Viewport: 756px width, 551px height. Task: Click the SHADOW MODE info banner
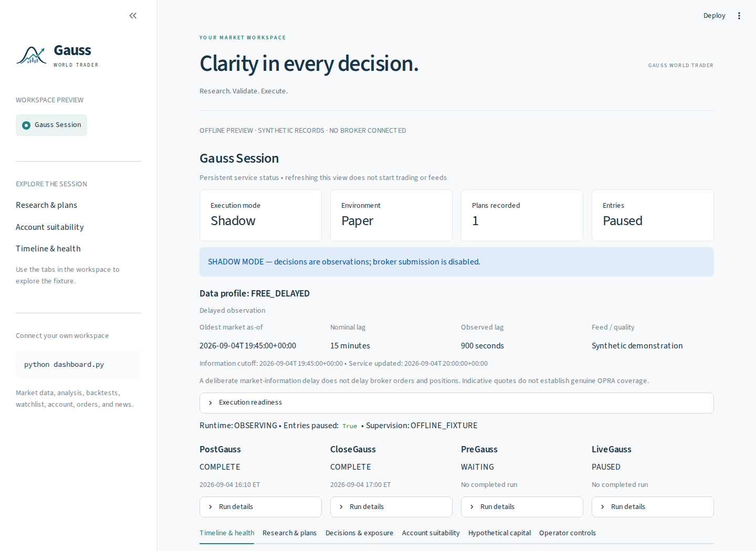coord(457,262)
